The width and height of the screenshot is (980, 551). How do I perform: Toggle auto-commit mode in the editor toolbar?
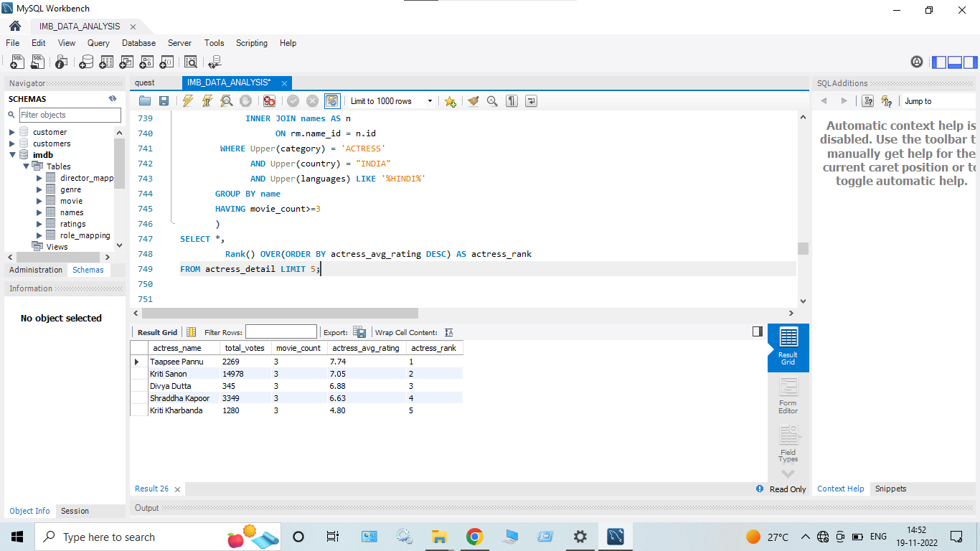pyautogui.click(x=332, y=100)
